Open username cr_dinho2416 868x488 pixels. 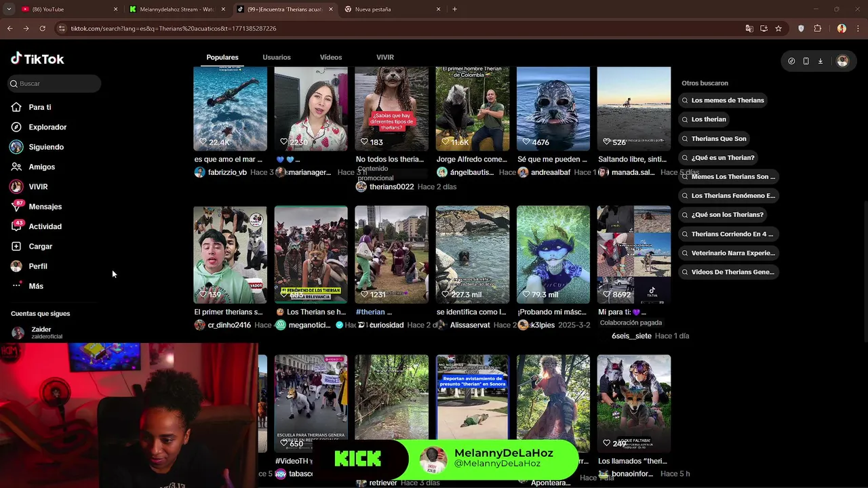pos(229,325)
